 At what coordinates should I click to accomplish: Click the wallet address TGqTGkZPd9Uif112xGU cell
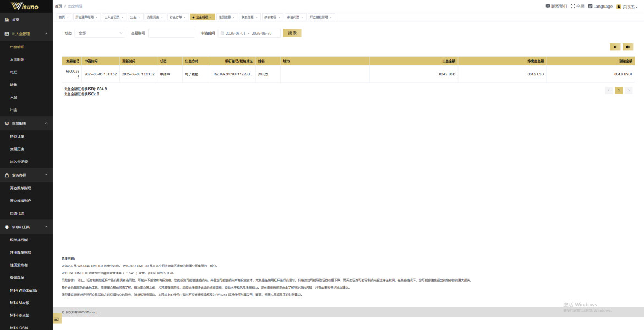click(232, 74)
